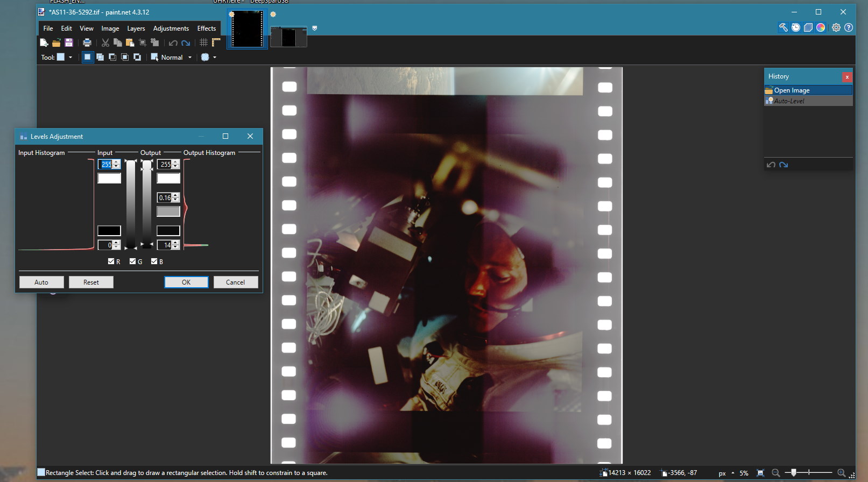The image size is (868, 482).
Task: Click the Copy icon in toolbar
Action: pos(117,42)
